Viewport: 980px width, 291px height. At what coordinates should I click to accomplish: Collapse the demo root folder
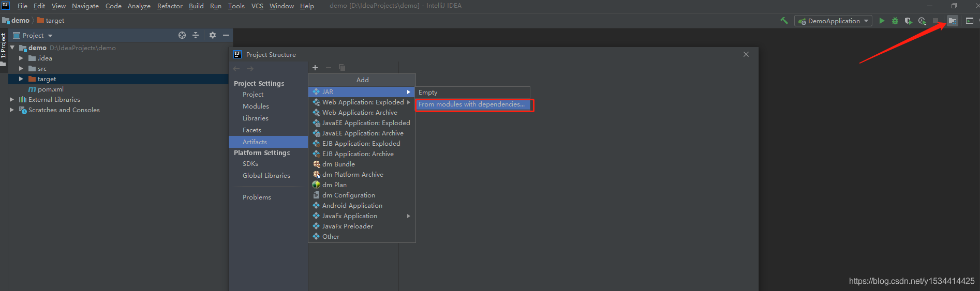click(12, 48)
